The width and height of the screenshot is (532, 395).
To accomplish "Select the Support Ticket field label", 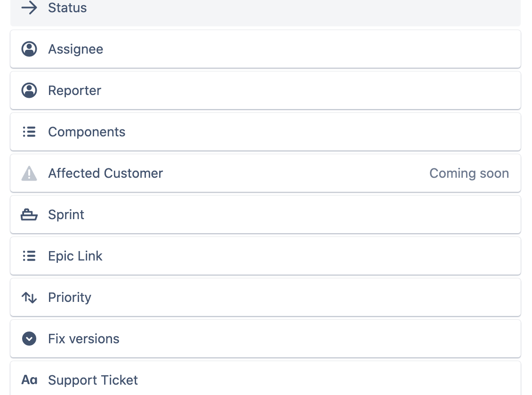I will click(x=93, y=380).
